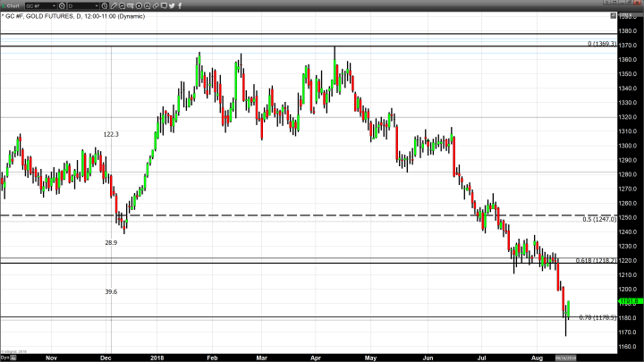Click the Apr label on time axis

(x=316, y=358)
